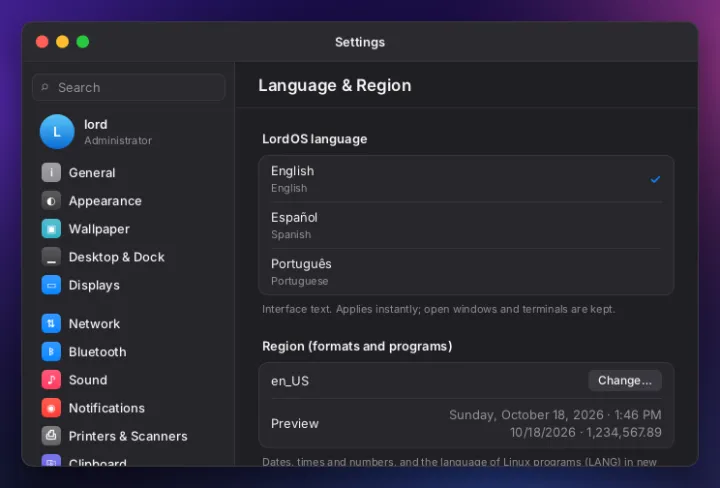Go to Notifications pane
The height and width of the screenshot is (488, 720).
107,408
